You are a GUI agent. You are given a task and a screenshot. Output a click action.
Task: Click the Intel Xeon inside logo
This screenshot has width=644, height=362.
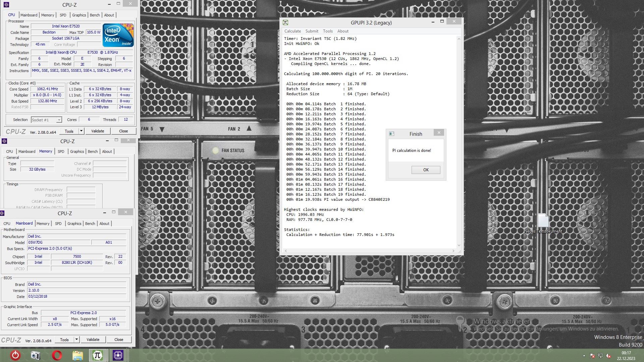pyautogui.click(x=118, y=35)
